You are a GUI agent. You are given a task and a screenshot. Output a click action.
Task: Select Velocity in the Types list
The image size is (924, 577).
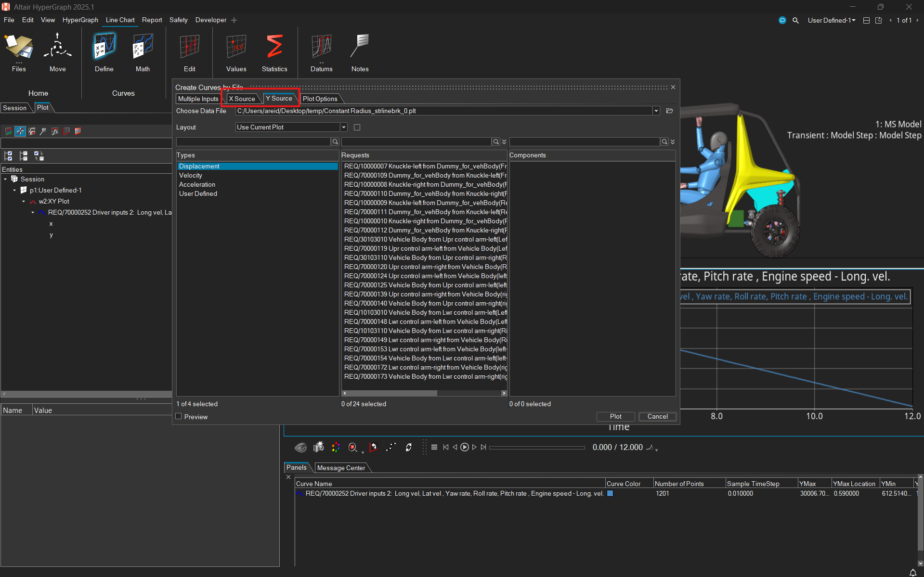coord(191,176)
